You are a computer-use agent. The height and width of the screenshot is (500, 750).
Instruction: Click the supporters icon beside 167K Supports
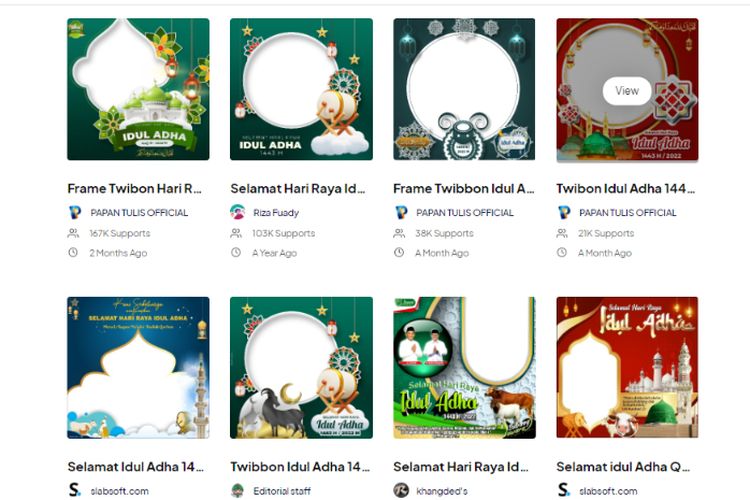coord(73,233)
